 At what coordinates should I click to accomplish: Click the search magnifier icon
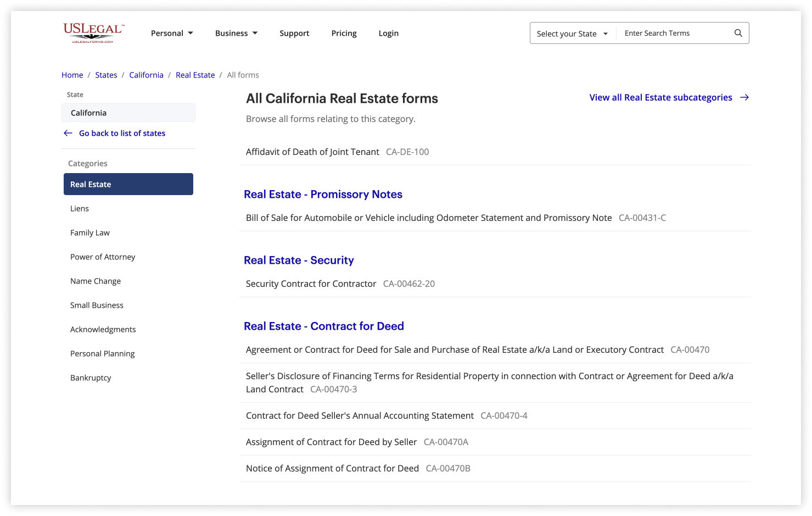tap(737, 32)
